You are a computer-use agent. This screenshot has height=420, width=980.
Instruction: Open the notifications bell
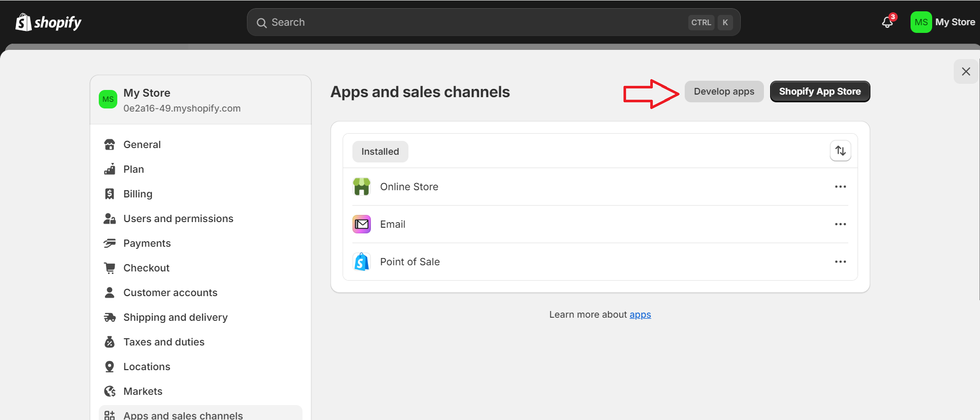tap(887, 22)
